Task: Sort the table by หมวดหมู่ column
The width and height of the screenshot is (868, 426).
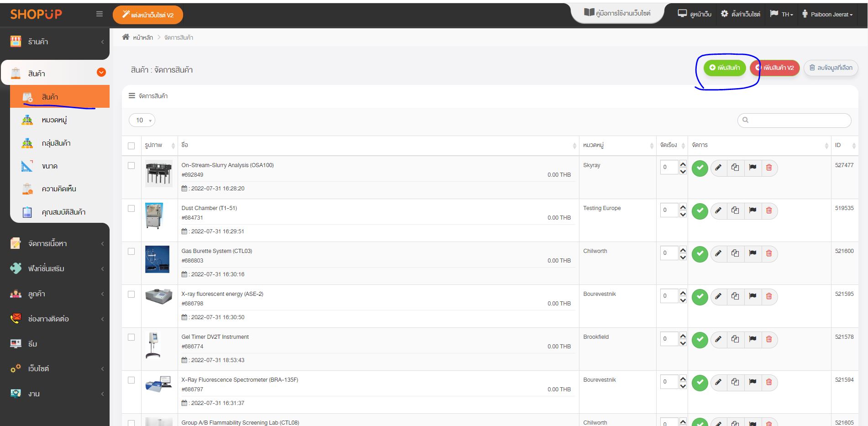Action: (x=618, y=145)
